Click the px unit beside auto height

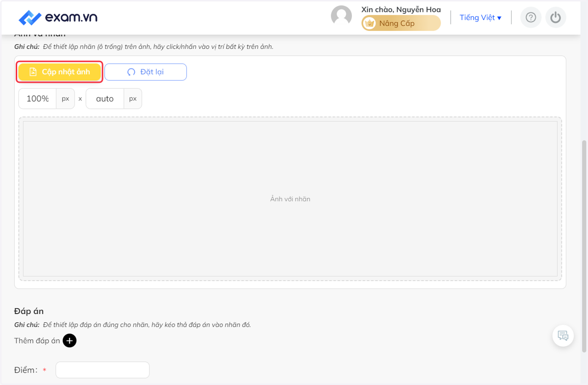tap(133, 98)
